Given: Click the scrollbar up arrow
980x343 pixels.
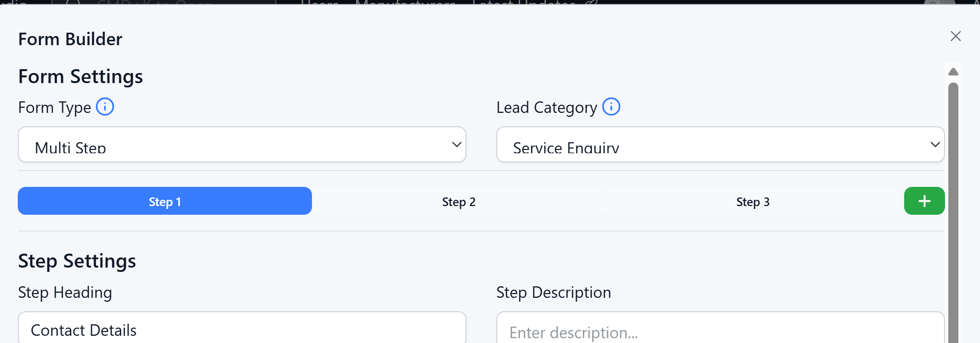Looking at the screenshot, I should [x=953, y=72].
